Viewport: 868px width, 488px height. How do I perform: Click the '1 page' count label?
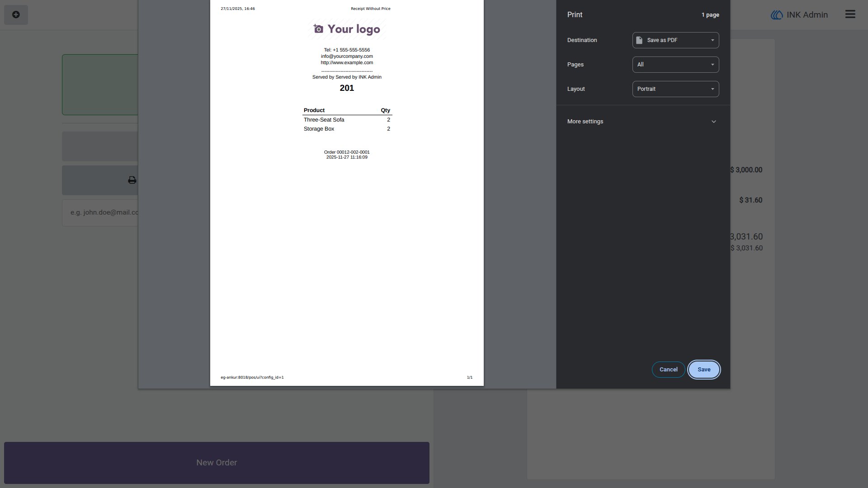(710, 15)
